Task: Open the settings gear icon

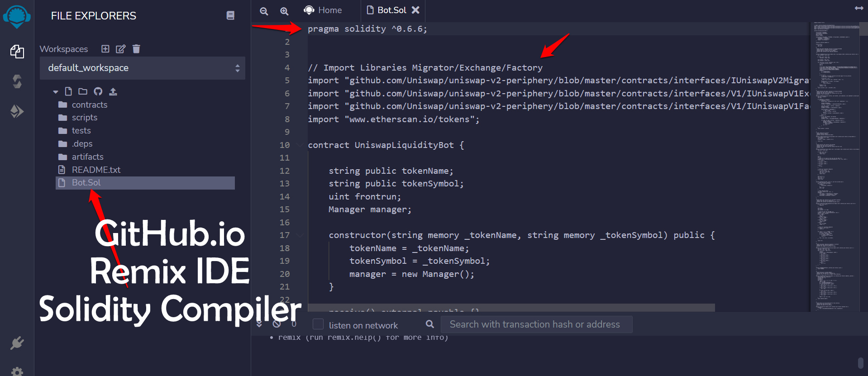Action: 17,371
